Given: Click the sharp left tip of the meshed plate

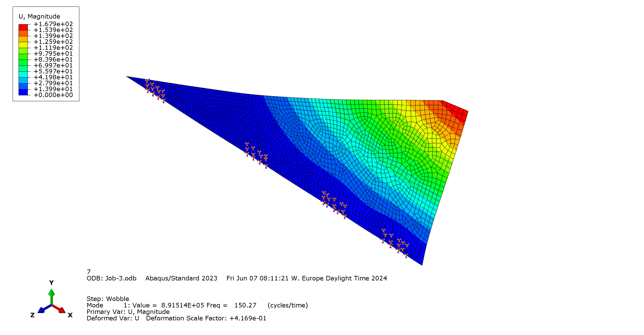Looking at the screenshot, I should pyautogui.click(x=127, y=77).
